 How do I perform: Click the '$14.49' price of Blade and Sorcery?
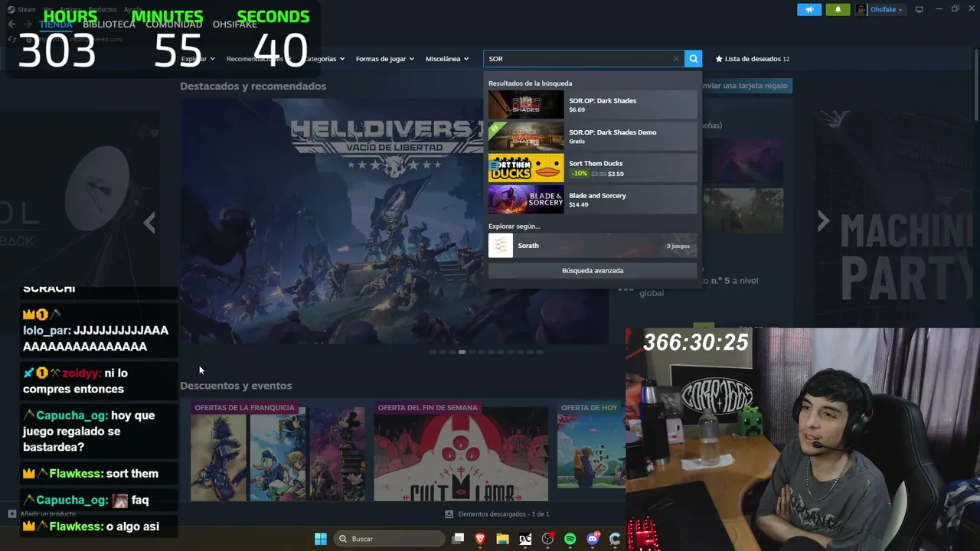click(x=579, y=205)
